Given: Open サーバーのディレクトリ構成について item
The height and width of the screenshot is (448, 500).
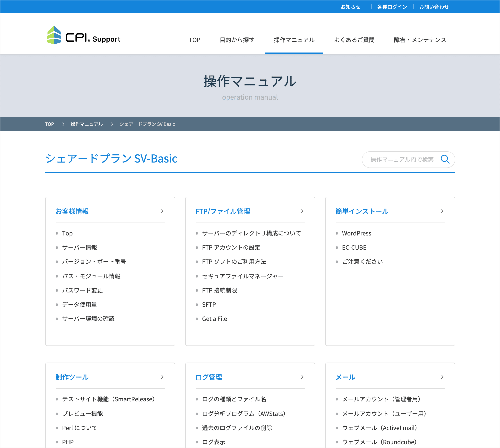Looking at the screenshot, I should tap(251, 233).
